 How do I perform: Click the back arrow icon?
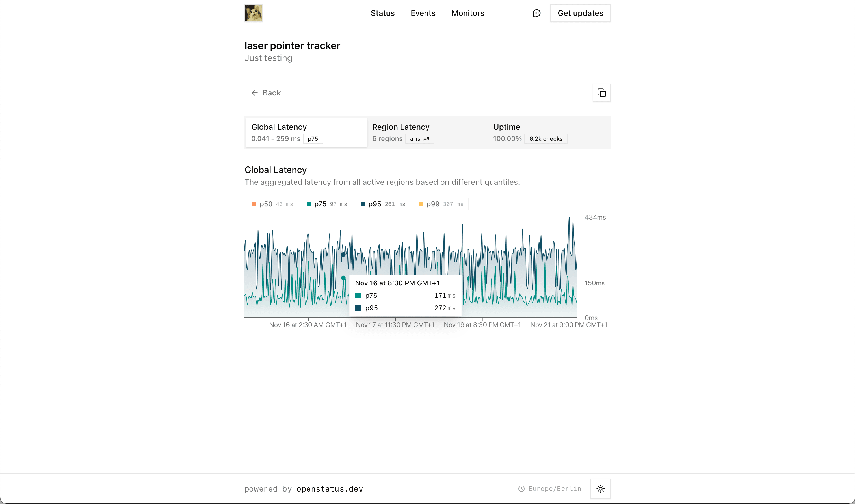coord(254,92)
